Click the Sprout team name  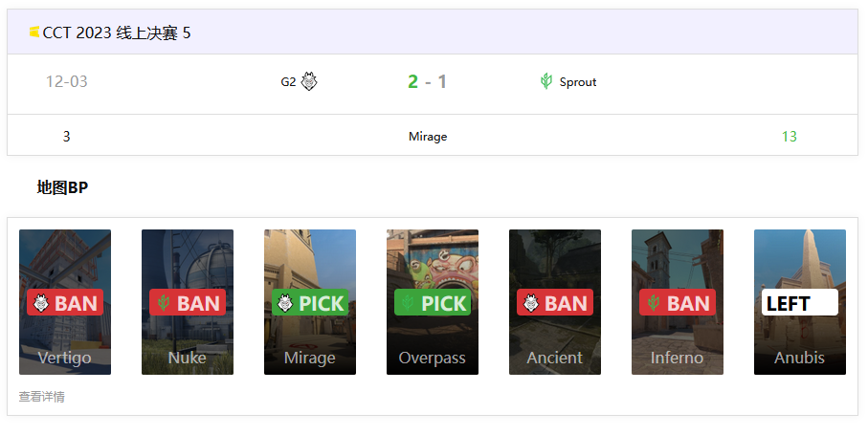(x=578, y=82)
